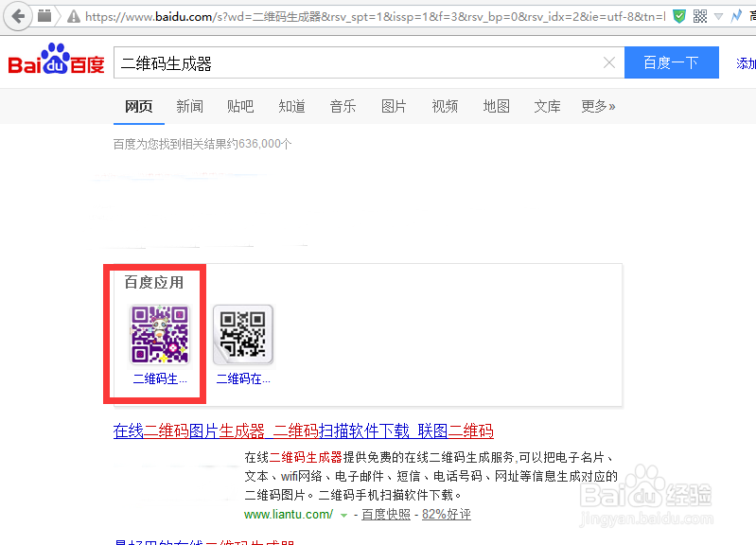Clear the search box with X

[x=609, y=62]
